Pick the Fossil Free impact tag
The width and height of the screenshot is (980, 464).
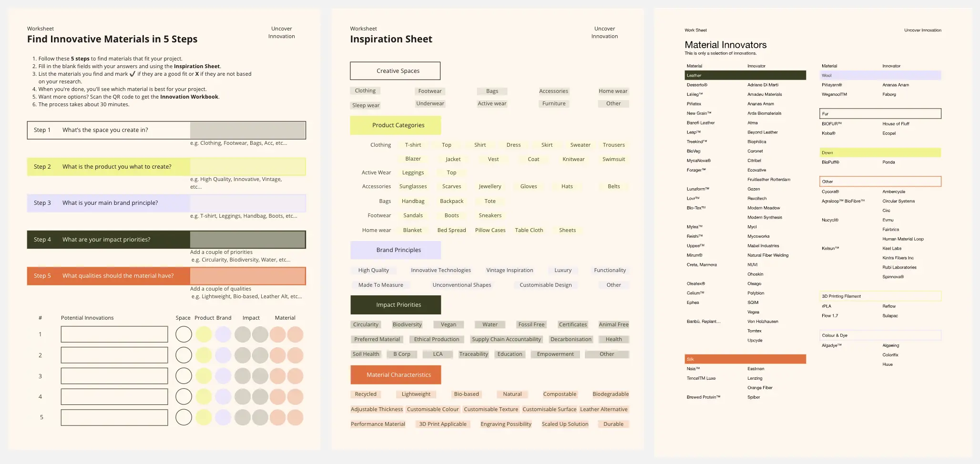[531, 324]
